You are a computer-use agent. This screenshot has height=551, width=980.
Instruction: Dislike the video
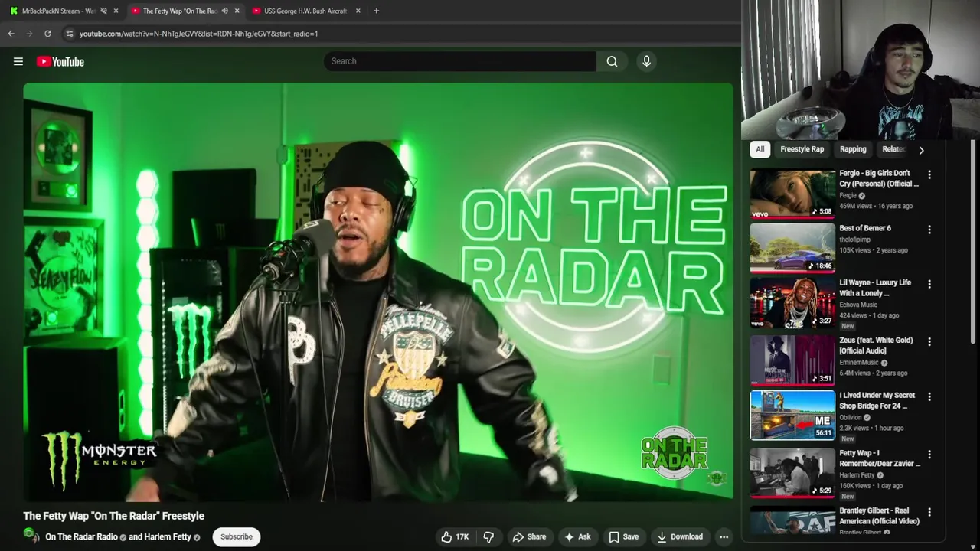point(488,536)
